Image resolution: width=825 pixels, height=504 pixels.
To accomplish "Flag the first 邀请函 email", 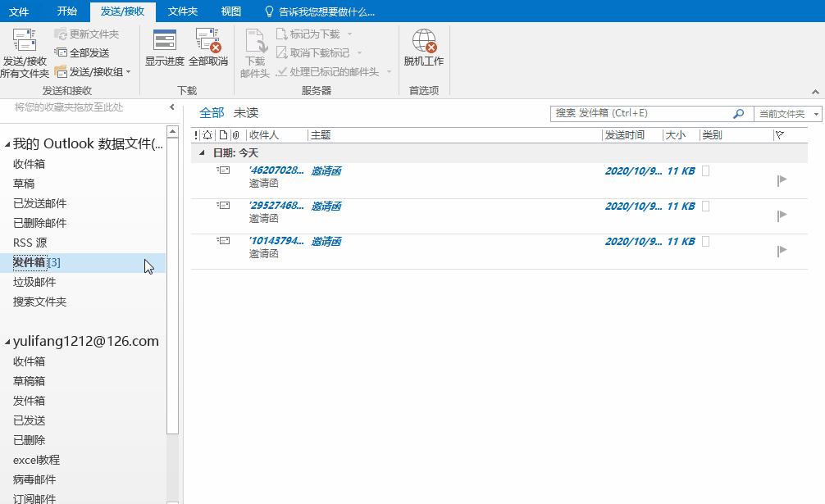I will [782, 179].
